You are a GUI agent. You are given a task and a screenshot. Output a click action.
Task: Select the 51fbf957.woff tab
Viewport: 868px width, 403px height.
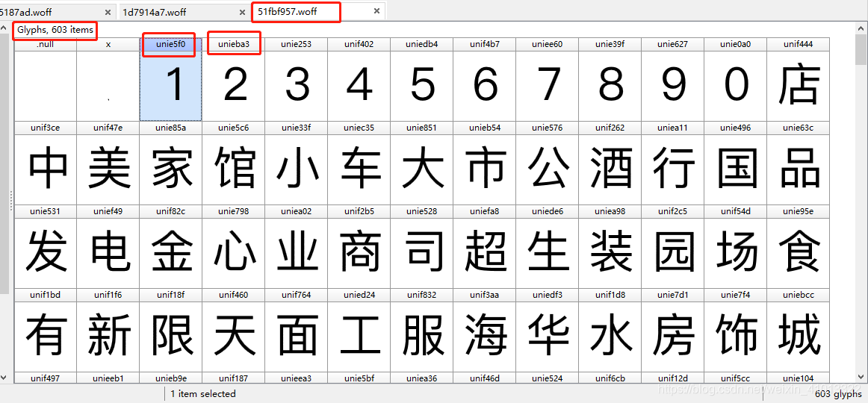pyautogui.click(x=317, y=11)
